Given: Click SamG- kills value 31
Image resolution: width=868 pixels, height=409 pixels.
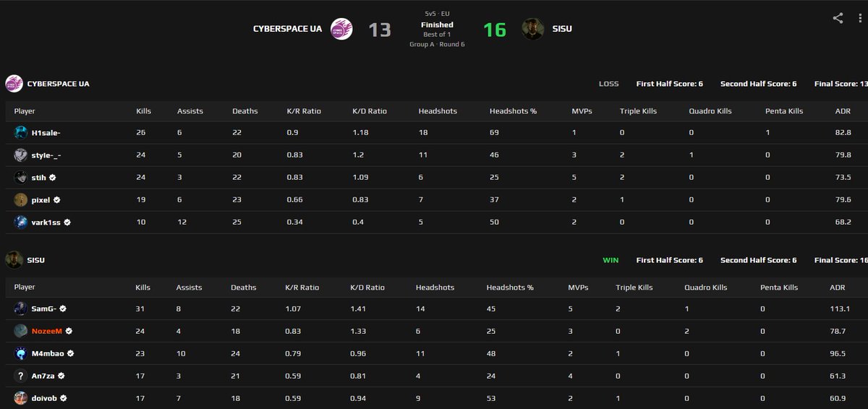Looking at the screenshot, I should point(140,309).
